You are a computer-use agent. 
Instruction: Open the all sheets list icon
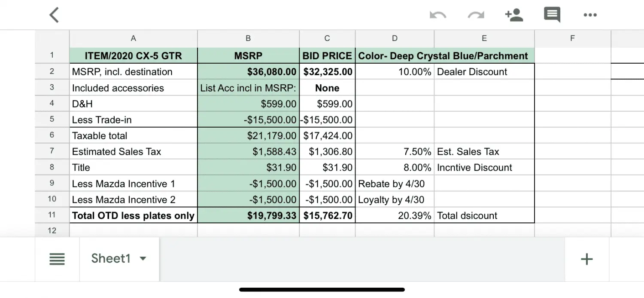57,259
